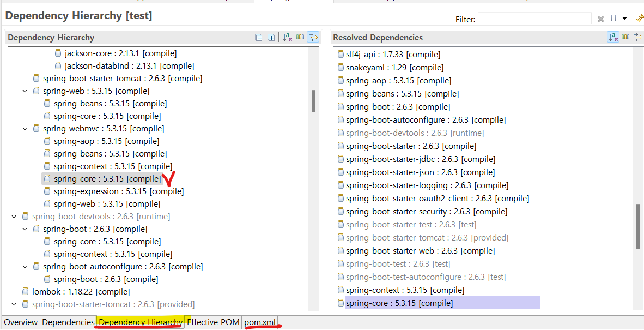Click the jar icon of spring-boot-test : 2.6.3 [test]
Viewport: 644px width, 330px height.
(340, 264)
